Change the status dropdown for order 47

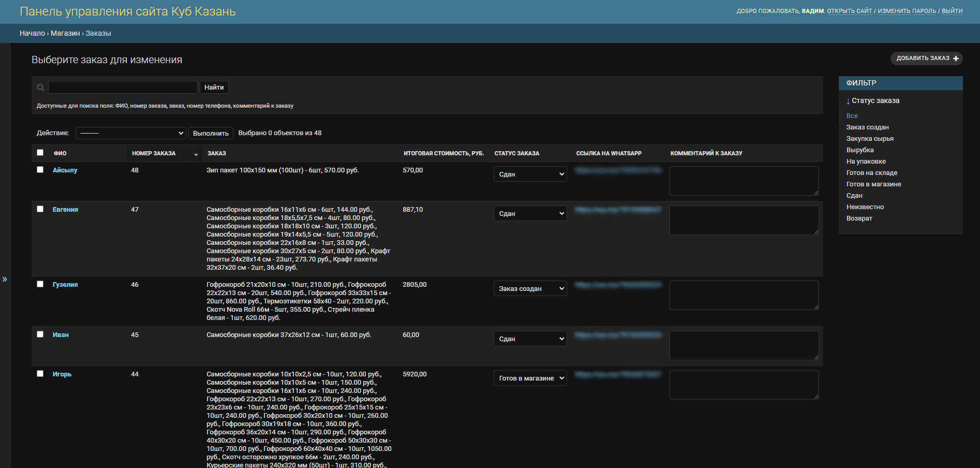point(530,213)
